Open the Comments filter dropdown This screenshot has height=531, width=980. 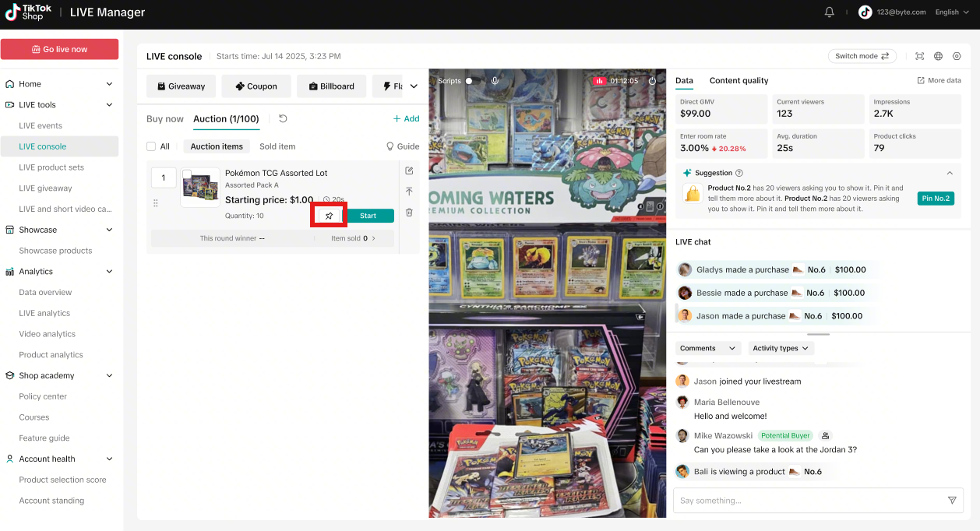point(707,348)
